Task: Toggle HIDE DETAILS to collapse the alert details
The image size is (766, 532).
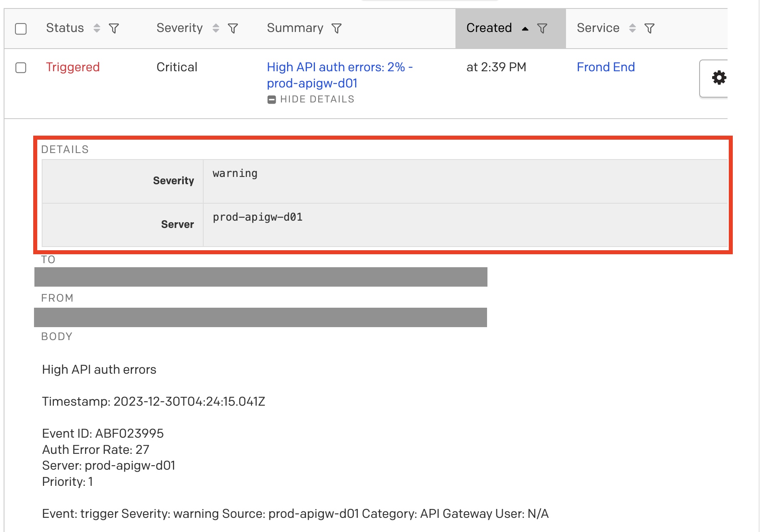Action: (317, 99)
